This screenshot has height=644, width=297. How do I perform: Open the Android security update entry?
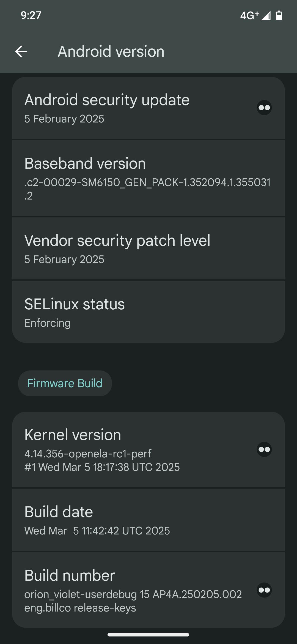click(148, 108)
